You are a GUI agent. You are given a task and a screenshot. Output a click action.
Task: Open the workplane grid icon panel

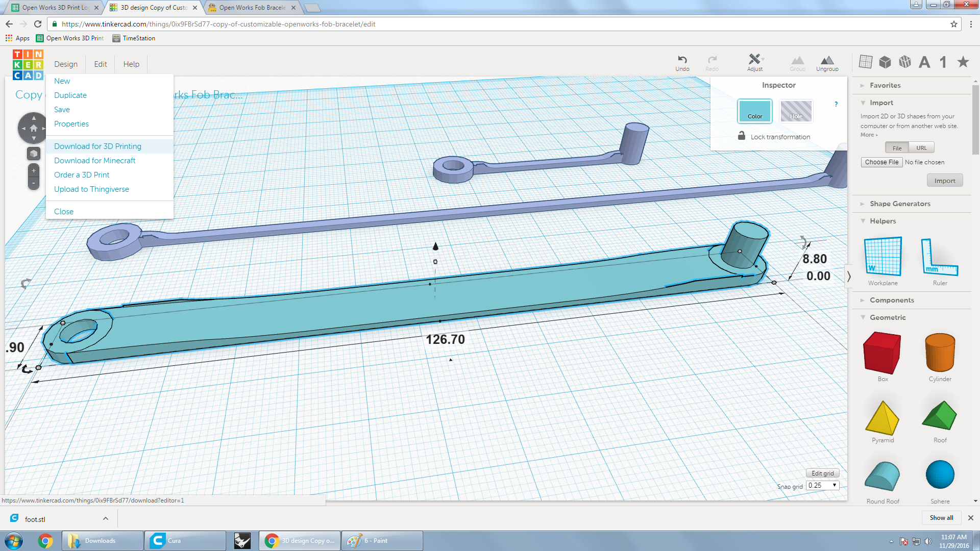866,62
